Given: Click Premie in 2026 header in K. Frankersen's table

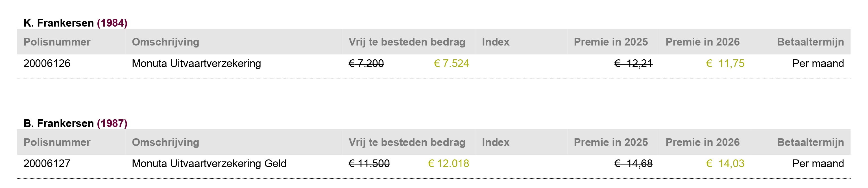Looking at the screenshot, I should point(703,42).
